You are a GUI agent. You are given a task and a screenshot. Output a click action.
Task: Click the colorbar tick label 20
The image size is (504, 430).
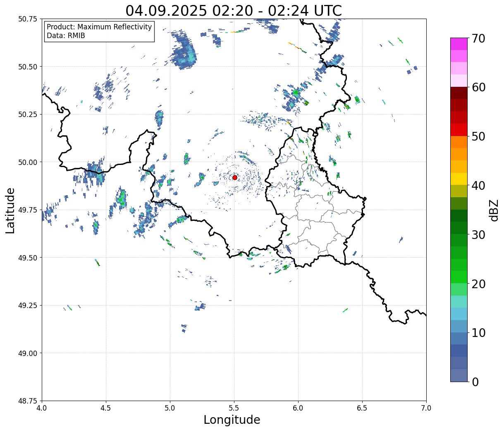pyautogui.click(x=478, y=284)
